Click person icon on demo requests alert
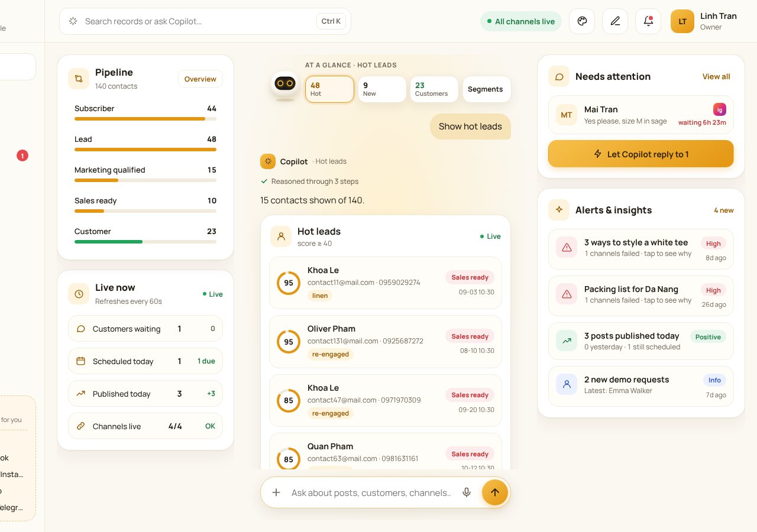The height and width of the screenshot is (532, 757). click(x=567, y=384)
